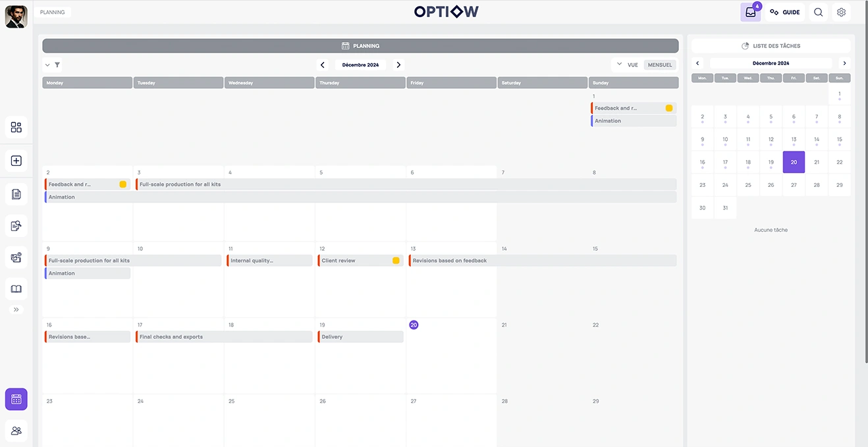Expand the dropdown chevron beside the filter

coord(47,65)
